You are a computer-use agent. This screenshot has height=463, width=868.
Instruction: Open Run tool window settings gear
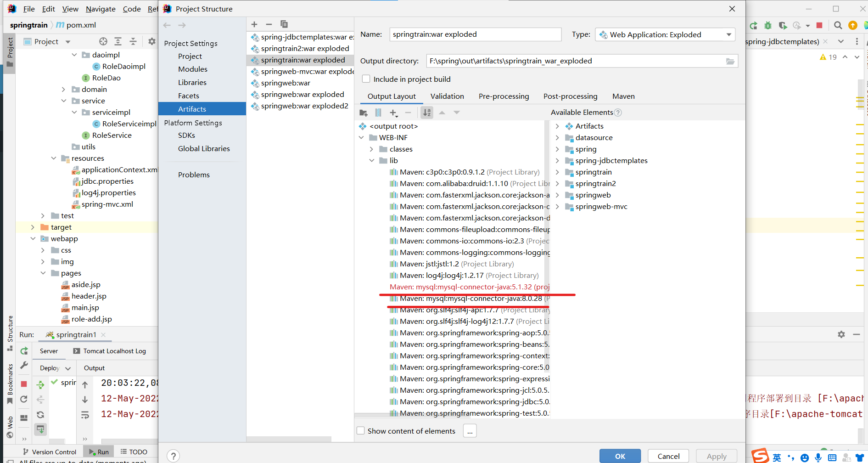(841, 334)
